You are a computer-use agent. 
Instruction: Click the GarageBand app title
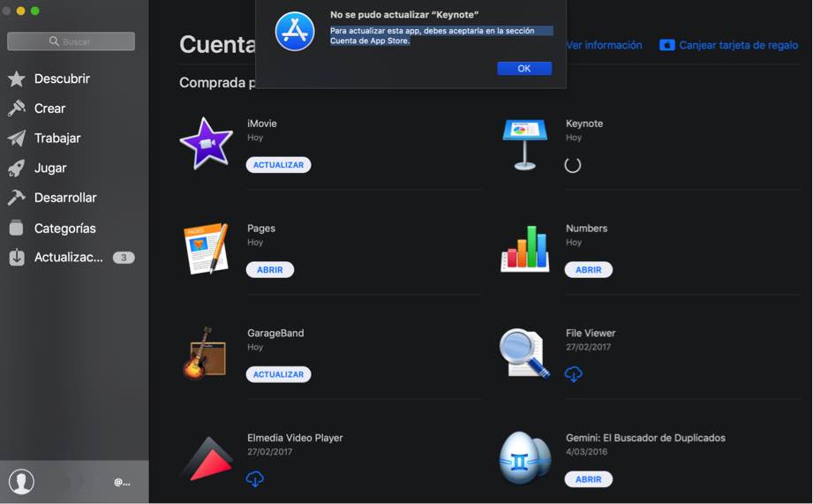tap(275, 333)
